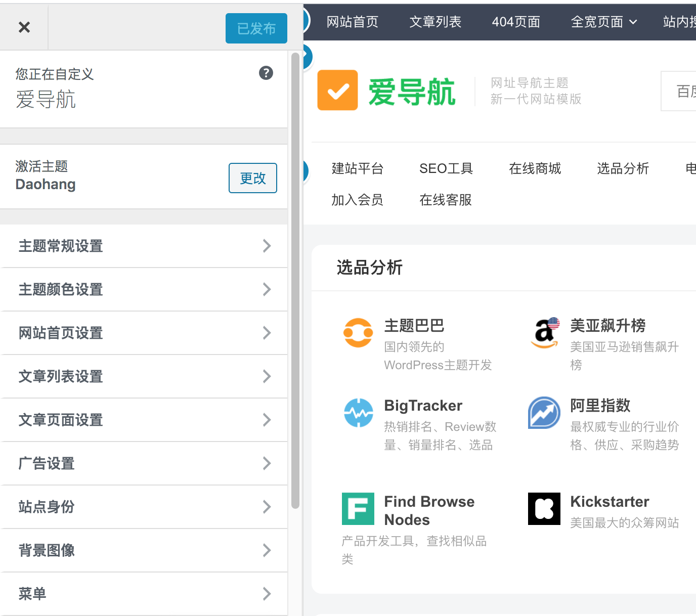Click the help question mark icon
The height and width of the screenshot is (616, 696).
pyautogui.click(x=266, y=73)
